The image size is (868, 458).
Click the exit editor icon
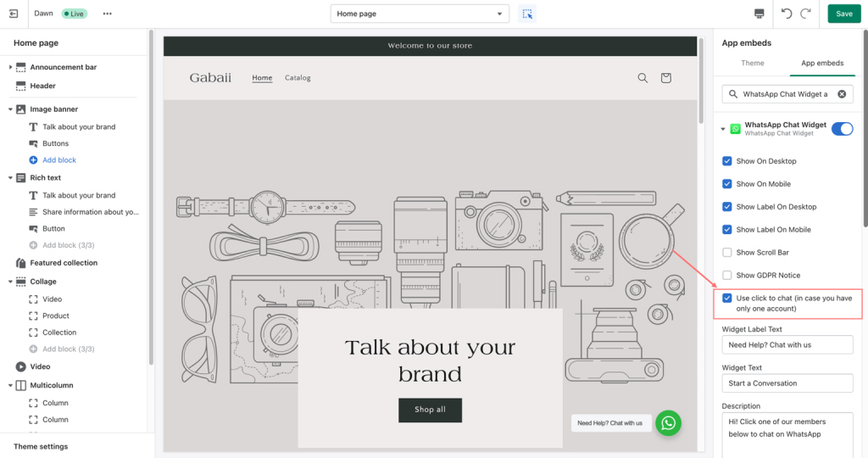tap(14, 14)
